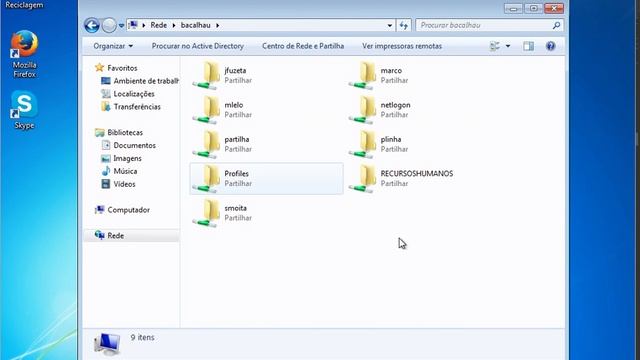This screenshot has height=360, width=640.
Task: Launch Skype desktop shortcut
Action: (x=24, y=110)
